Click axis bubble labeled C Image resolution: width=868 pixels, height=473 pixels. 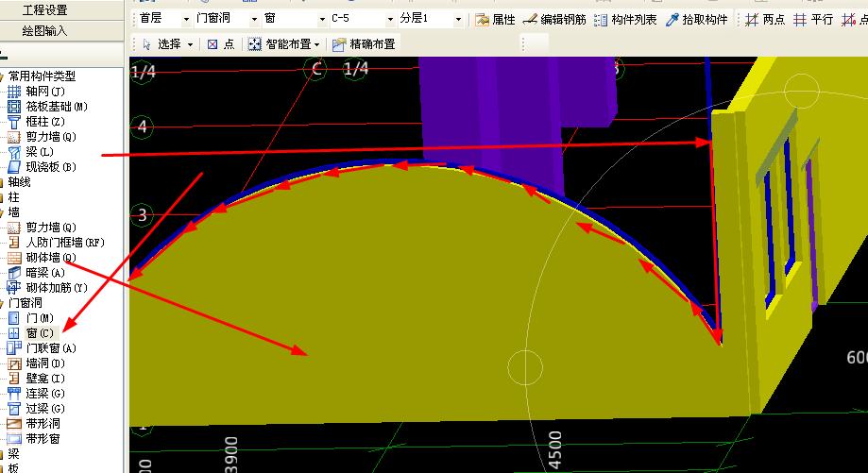tap(316, 69)
